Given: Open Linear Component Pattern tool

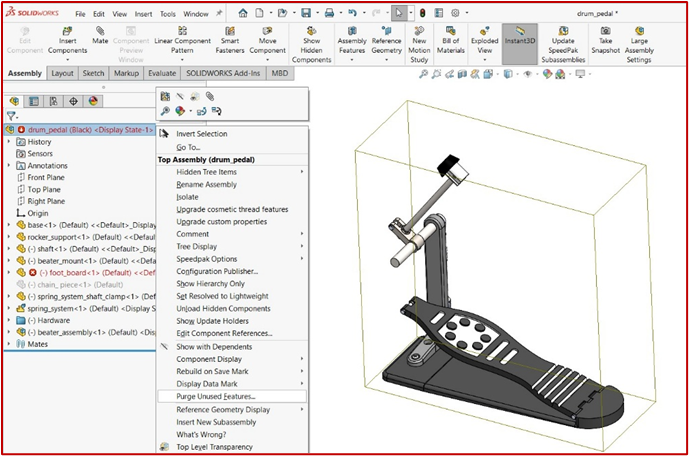Looking at the screenshot, I should (182, 40).
